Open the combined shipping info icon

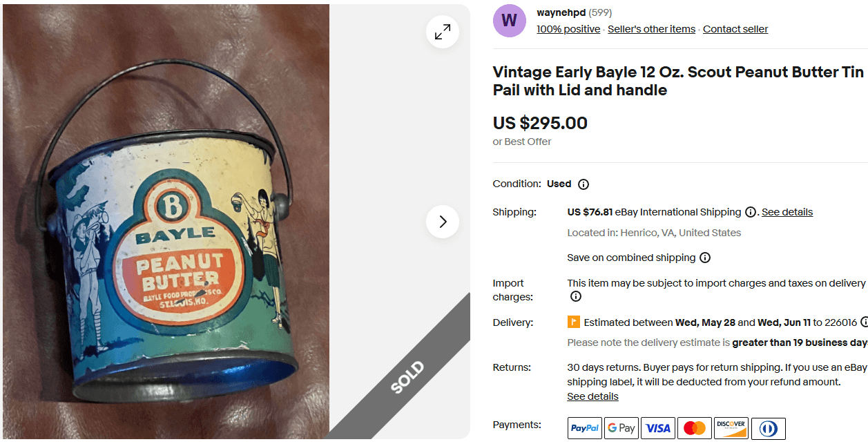(x=705, y=257)
